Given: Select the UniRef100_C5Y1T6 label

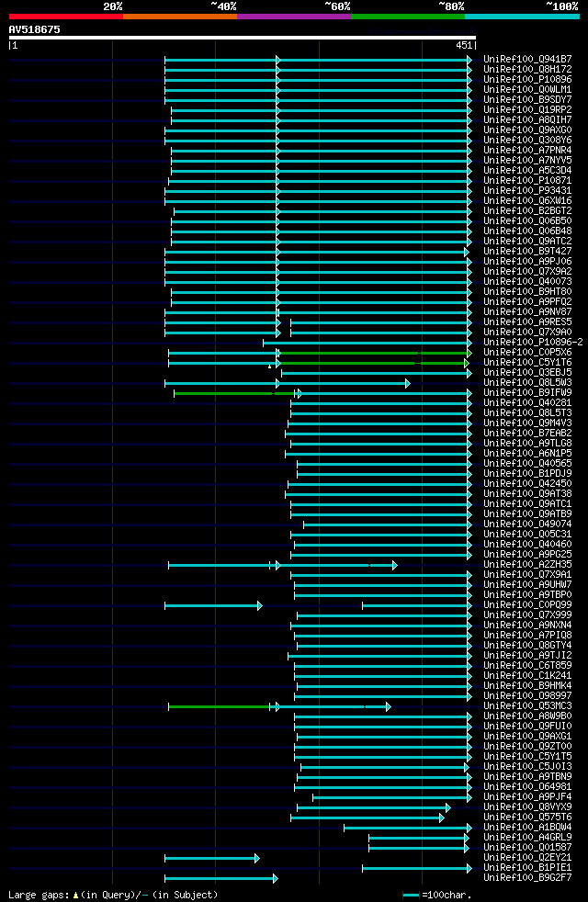Looking at the screenshot, I should (x=527, y=363).
